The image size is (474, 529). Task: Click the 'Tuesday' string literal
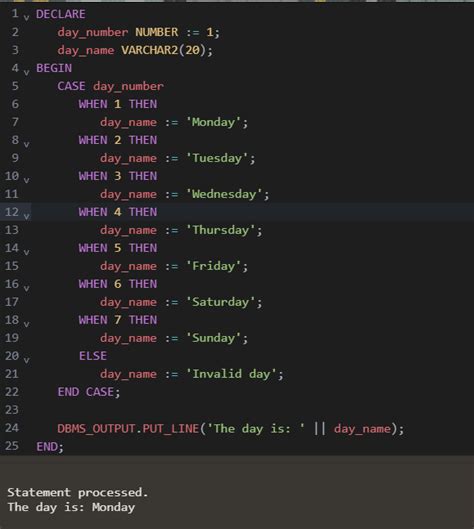coord(217,158)
